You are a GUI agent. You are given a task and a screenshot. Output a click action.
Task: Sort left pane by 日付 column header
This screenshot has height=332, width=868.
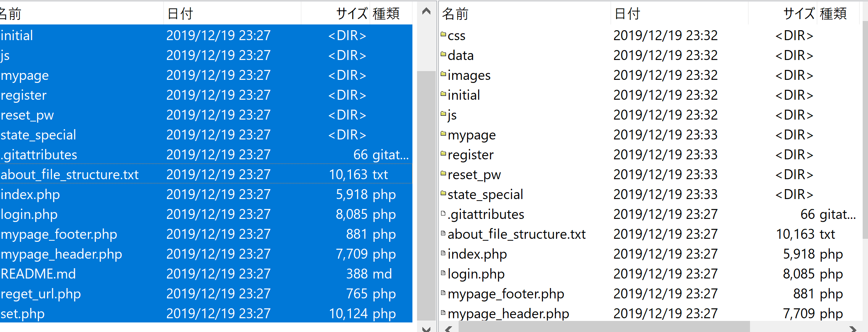(232, 14)
